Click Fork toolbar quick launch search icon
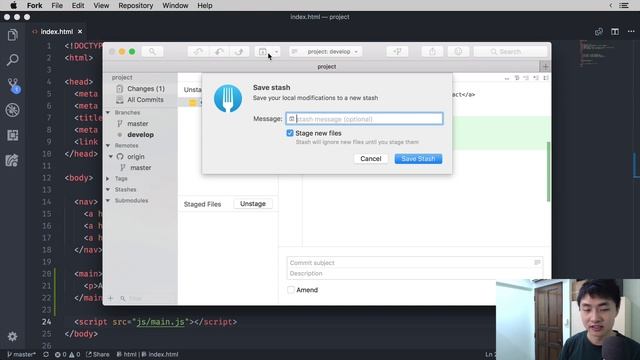 (152, 51)
